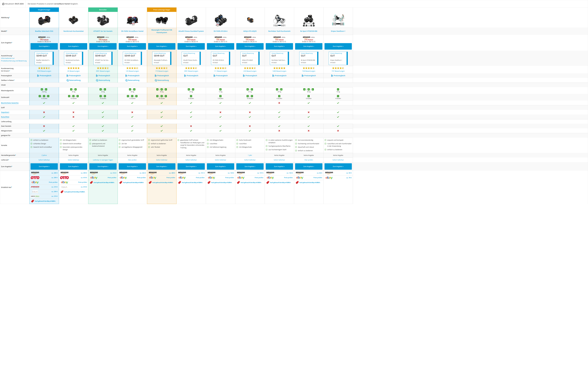Open the Maxweight Profihantel X36 Hantelsystem link
The image size is (588, 392).
tap(162, 31)
